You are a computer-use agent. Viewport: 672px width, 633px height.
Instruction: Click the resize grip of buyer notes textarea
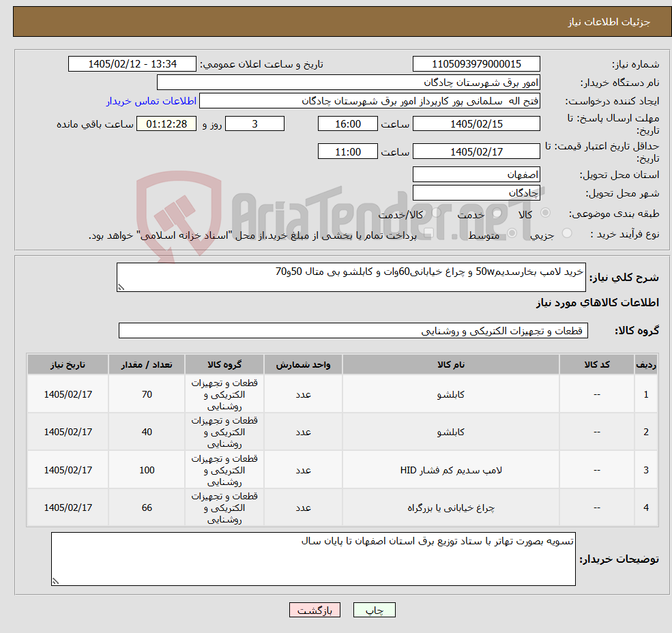coord(55,582)
